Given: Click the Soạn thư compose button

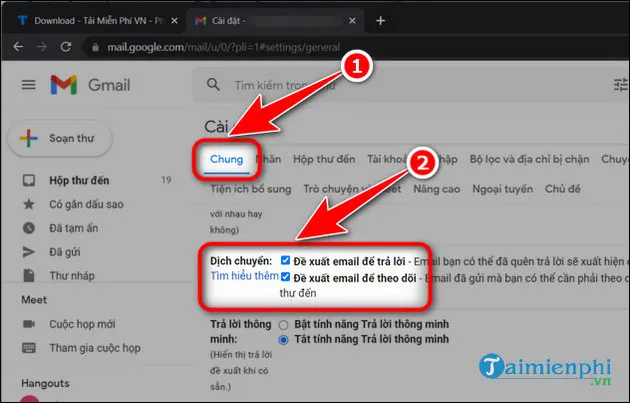Looking at the screenshot, I should pos(60,138).
